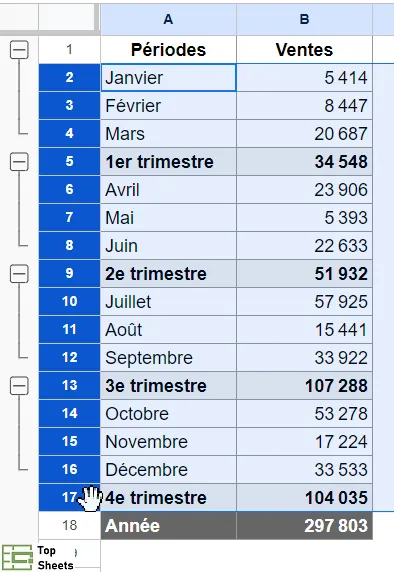Select the Avril cell

point(168,190)
